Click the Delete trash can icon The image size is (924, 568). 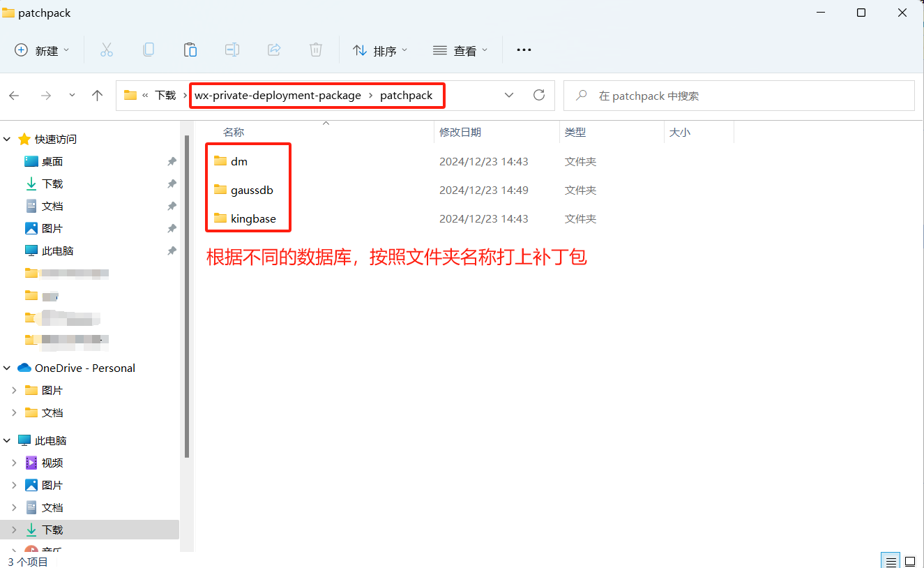coord(316,50)
